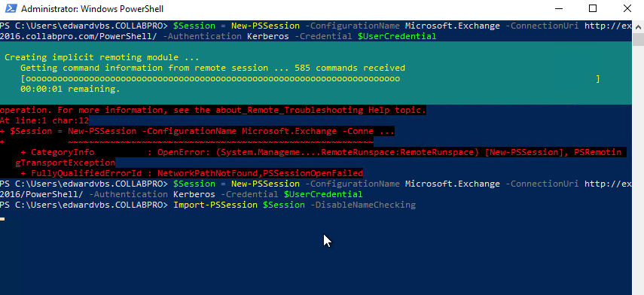Click the vertical scrollbar thumb

point(638,39)
